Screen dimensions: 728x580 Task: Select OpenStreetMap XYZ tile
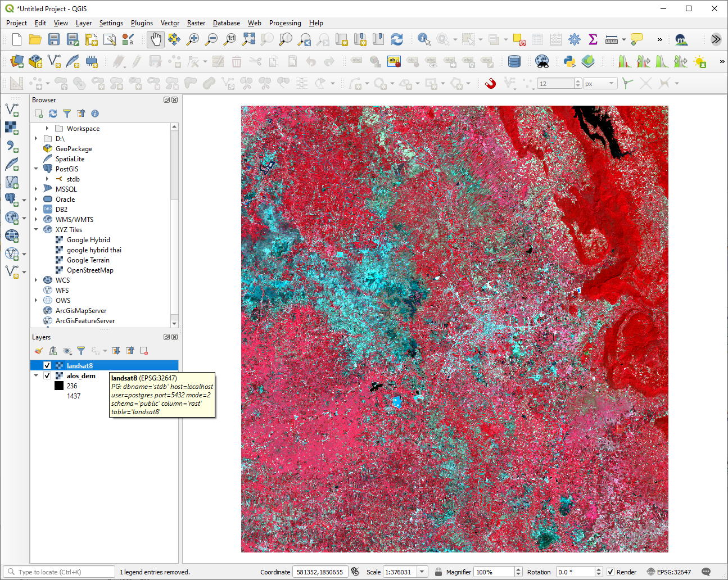tap(90, 270)
